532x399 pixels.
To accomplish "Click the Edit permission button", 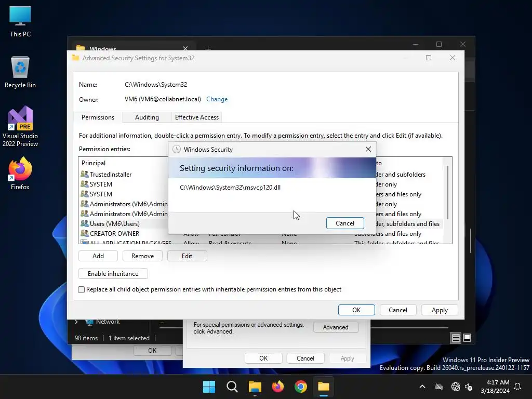I will click(x=187, y=256).
